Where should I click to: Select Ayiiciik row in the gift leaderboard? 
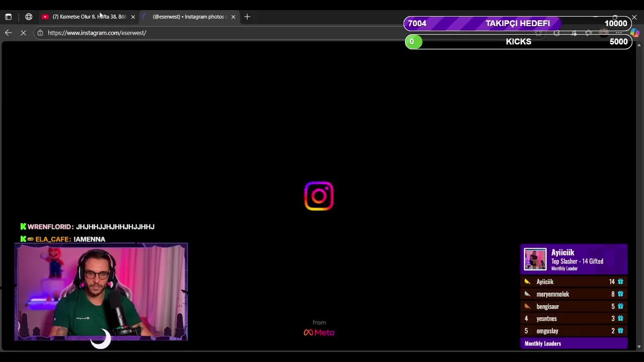(x=574, y=282)
